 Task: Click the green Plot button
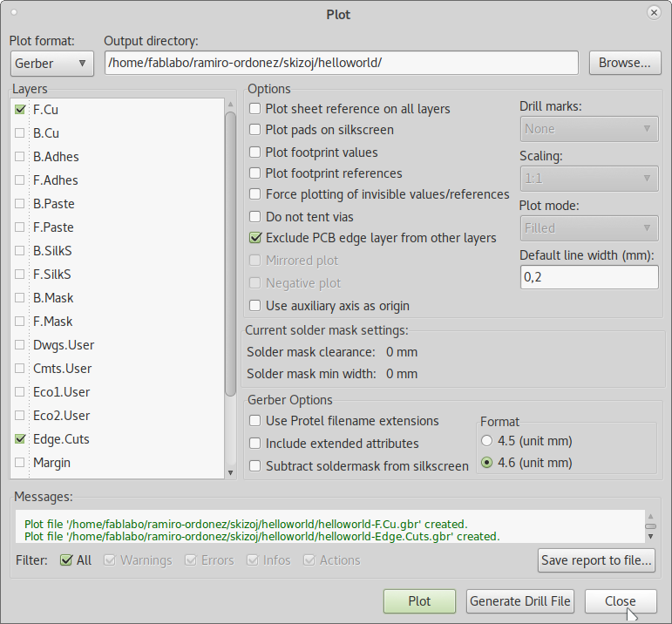[x=419, y=601]
